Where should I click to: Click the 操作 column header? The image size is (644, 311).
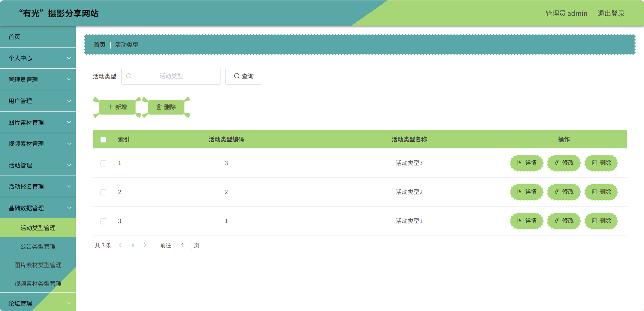click(564, 139)
